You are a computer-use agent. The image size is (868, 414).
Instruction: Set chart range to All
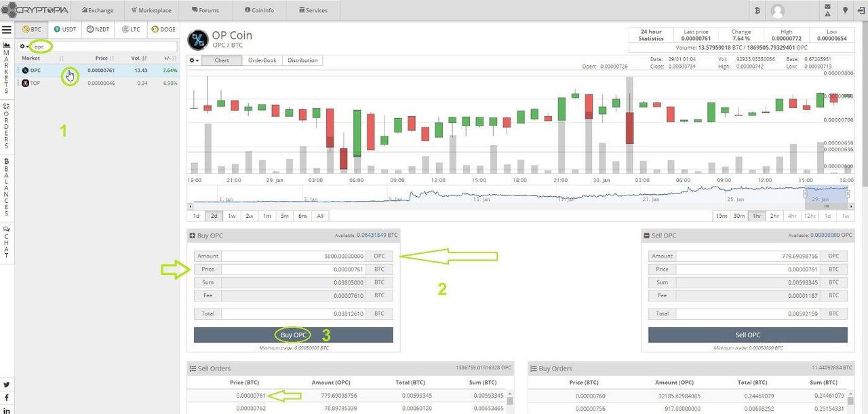320,216
